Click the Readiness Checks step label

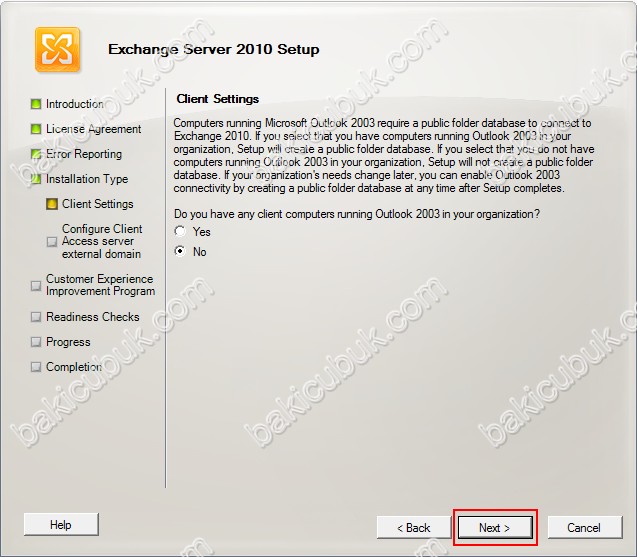click(93, 316)
